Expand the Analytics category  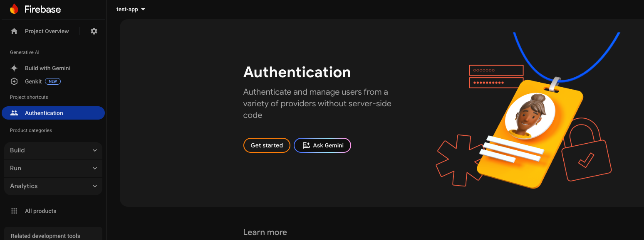pyautogui.click(x=53, y=186)
